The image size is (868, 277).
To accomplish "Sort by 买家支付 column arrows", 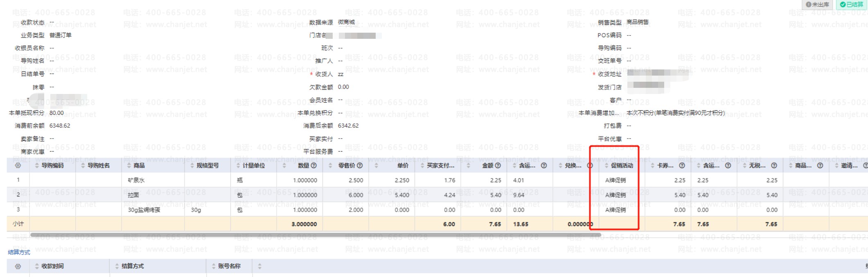I will point(423,165).
